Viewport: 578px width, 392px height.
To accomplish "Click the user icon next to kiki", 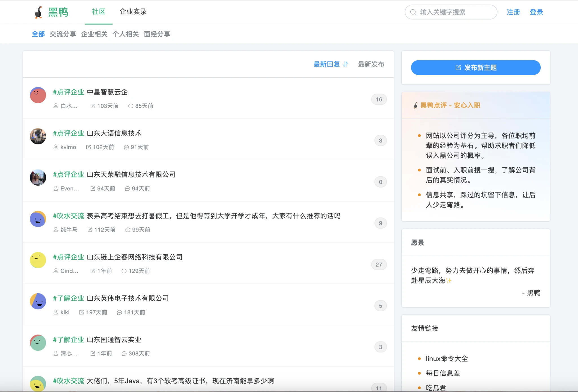I will point(56,312).
